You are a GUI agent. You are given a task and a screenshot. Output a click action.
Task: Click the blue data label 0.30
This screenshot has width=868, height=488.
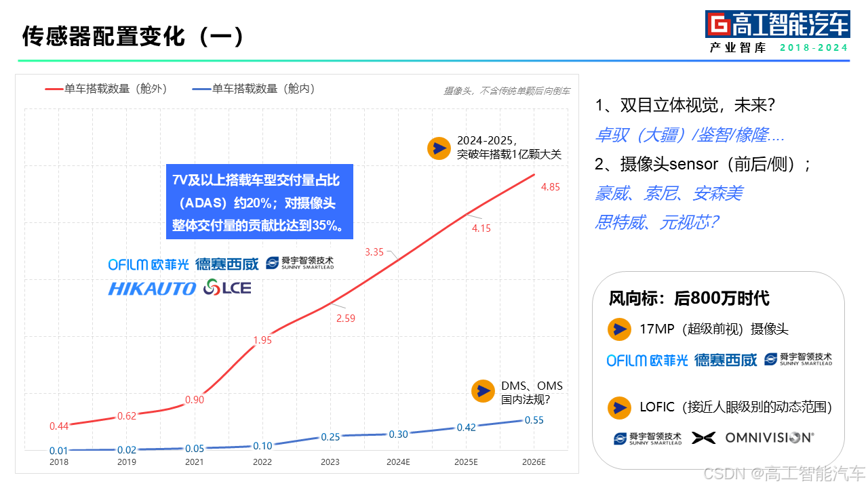tap(399, 434)
